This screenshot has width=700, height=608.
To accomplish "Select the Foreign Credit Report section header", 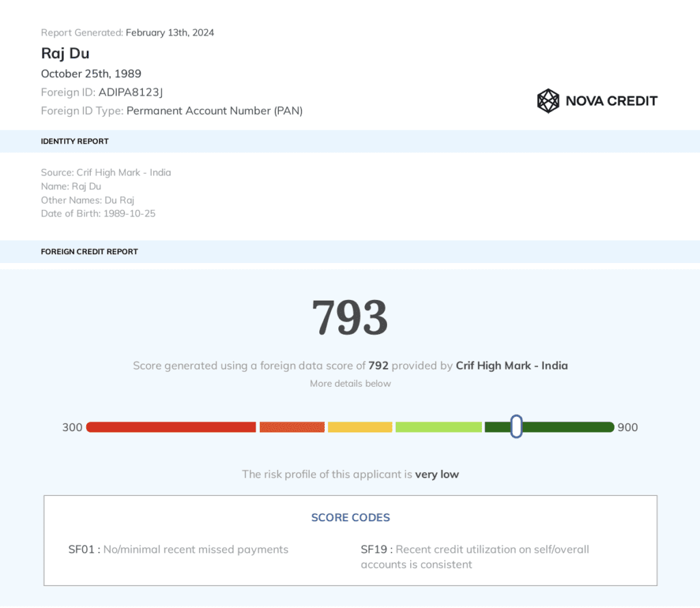I will [90, 251].
